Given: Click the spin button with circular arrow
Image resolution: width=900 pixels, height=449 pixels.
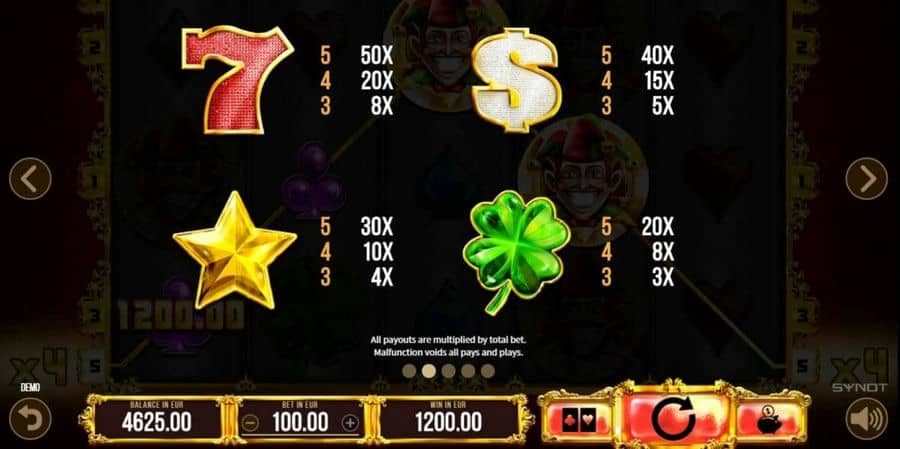Looking at the screenshot, I should (673, 418).
